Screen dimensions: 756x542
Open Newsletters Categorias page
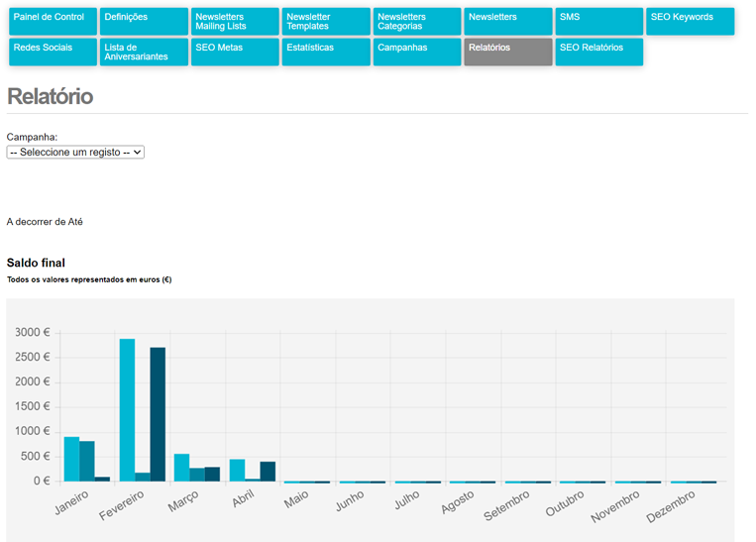click(x=417, y=22)
